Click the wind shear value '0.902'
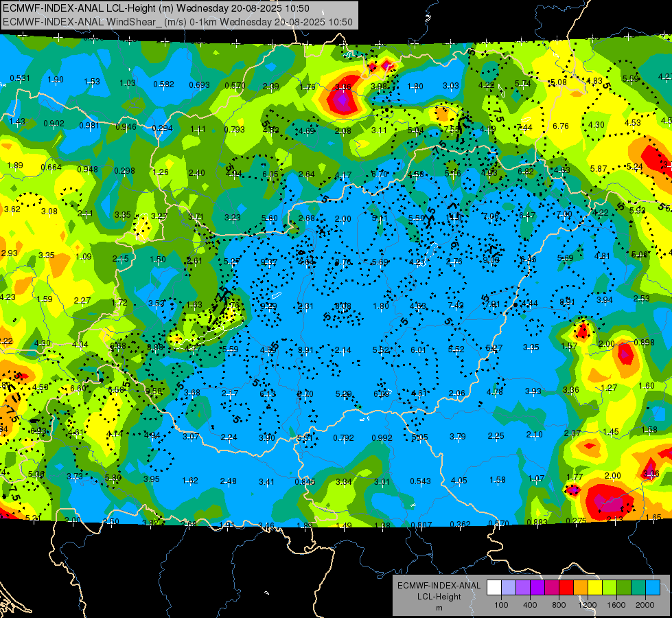The image size is (672, 618). click(x=54, y=124)
